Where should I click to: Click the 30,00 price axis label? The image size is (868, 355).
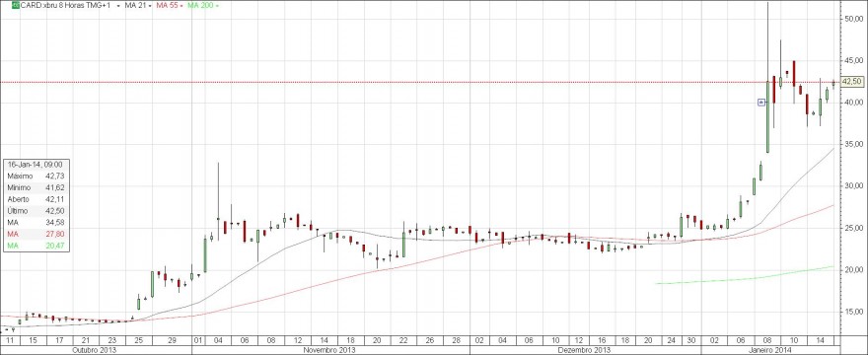[855, 186]
